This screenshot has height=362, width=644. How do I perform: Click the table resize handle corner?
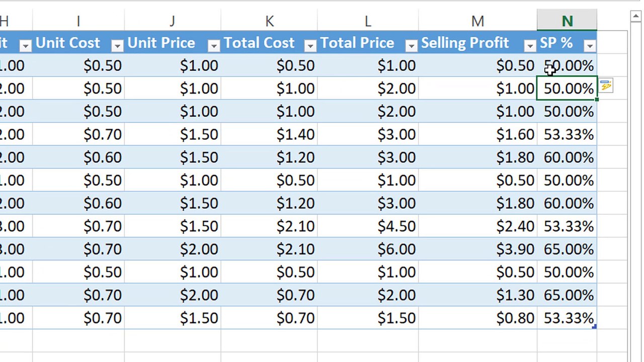coord(595,327)
